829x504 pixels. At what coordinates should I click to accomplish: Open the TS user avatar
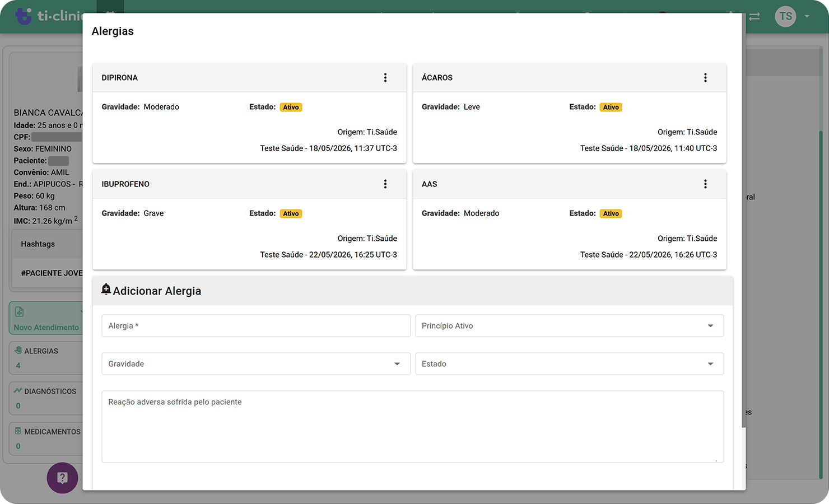pos(785,16)
